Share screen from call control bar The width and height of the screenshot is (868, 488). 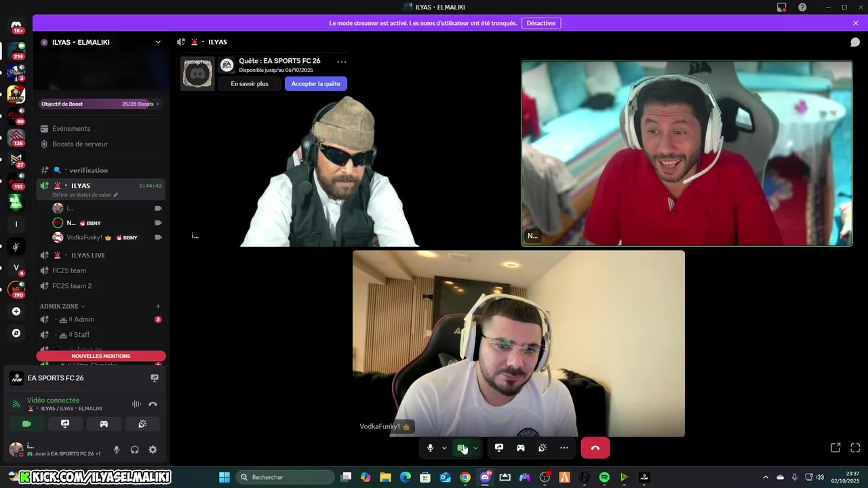499,448
